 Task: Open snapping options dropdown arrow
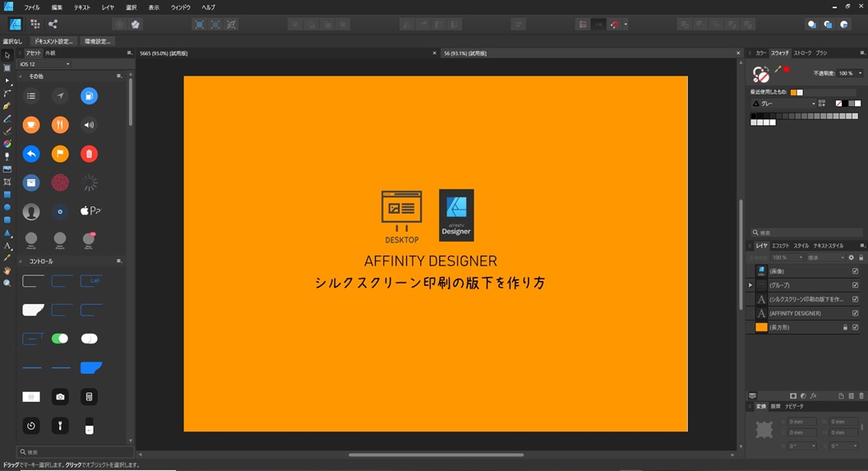click(x=626, y=25)
